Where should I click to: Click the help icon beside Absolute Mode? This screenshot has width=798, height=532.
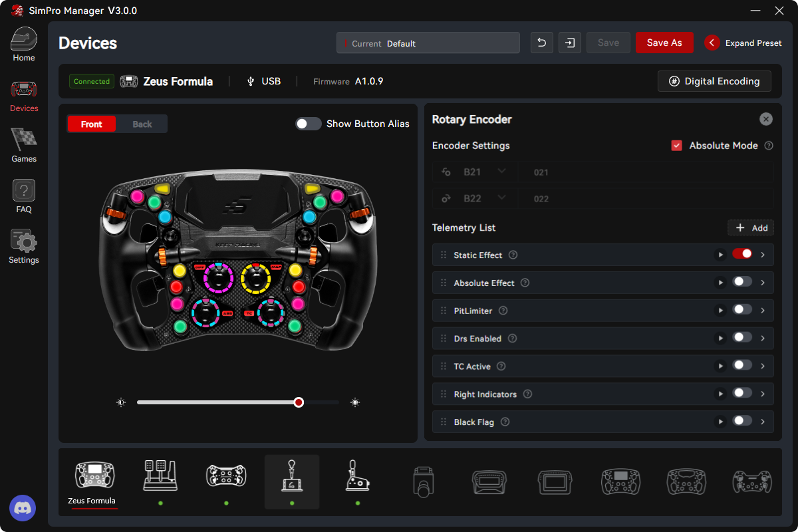[769, 146]
